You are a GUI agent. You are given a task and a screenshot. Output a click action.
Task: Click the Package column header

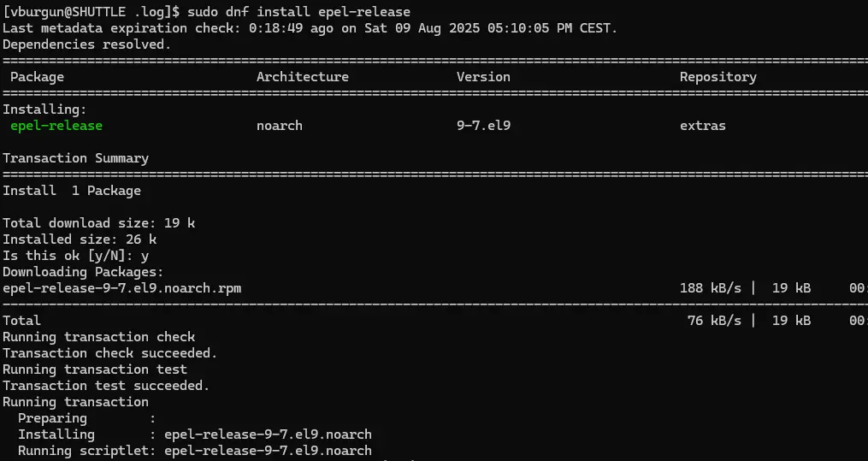(x=37, y=77)
